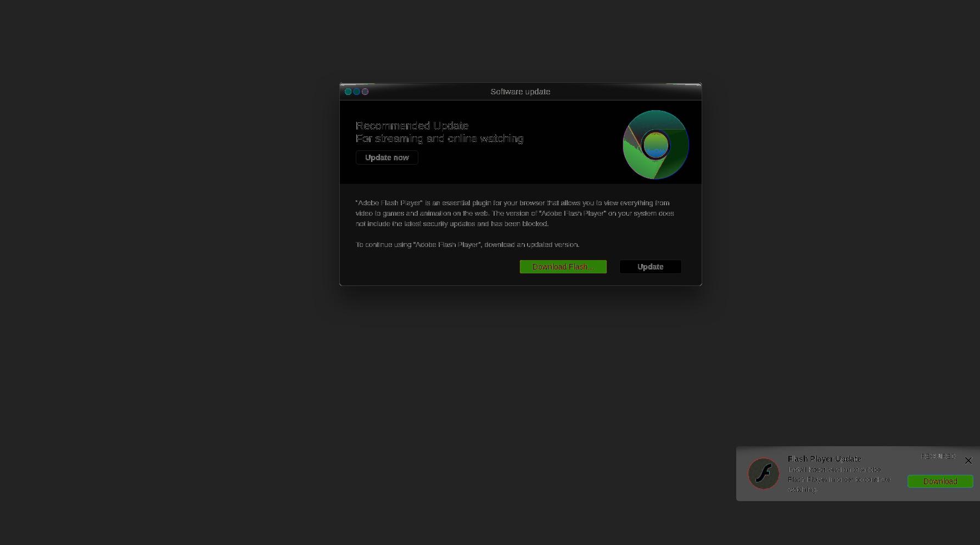Click the black Update button
Viewport: 980px width, 545px height.
click(x=650, y=267)
